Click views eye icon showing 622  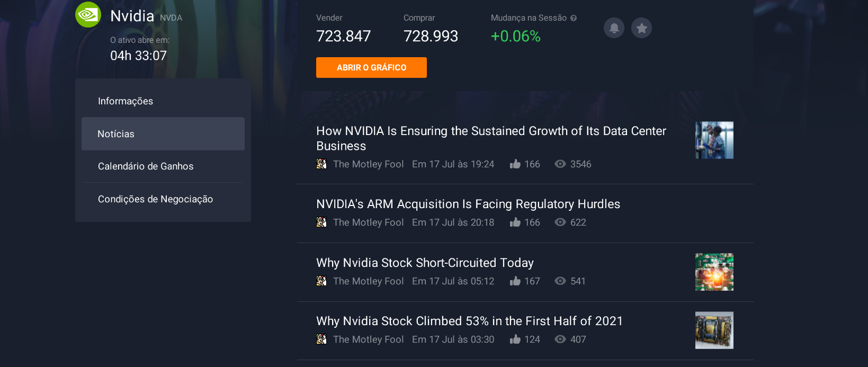pyautogui.click(x=560, y=222)
